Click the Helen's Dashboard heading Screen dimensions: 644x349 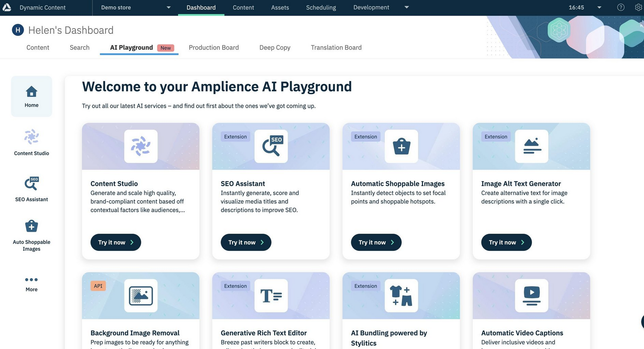[x=71, y=30]
